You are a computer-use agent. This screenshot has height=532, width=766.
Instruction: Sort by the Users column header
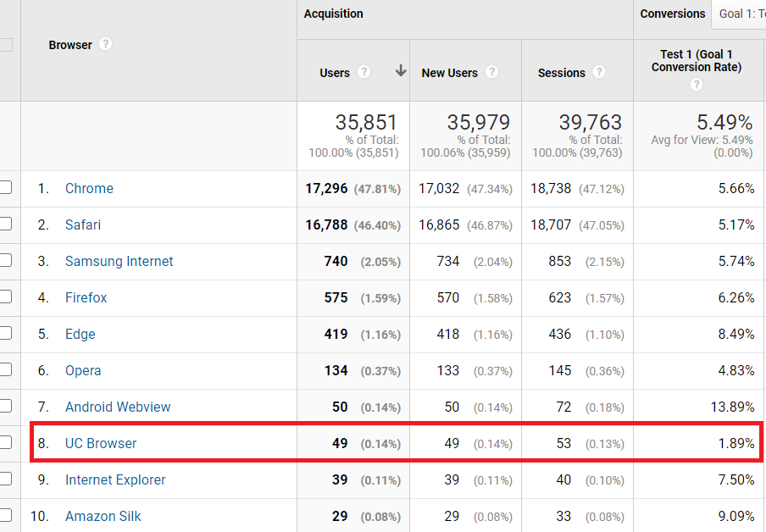pyautogui.click(x=335, y=73)
